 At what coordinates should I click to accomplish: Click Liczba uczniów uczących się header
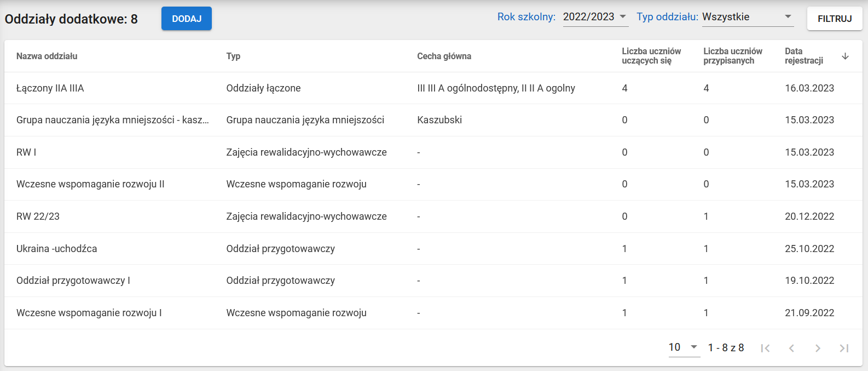pyautogui.click(x=651, y=56)
